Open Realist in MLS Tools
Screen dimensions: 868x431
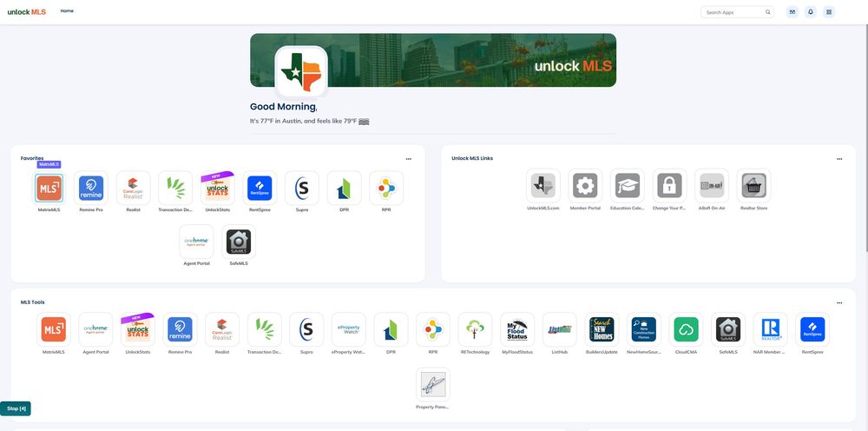pyautogui.click(x=222, y=329)
